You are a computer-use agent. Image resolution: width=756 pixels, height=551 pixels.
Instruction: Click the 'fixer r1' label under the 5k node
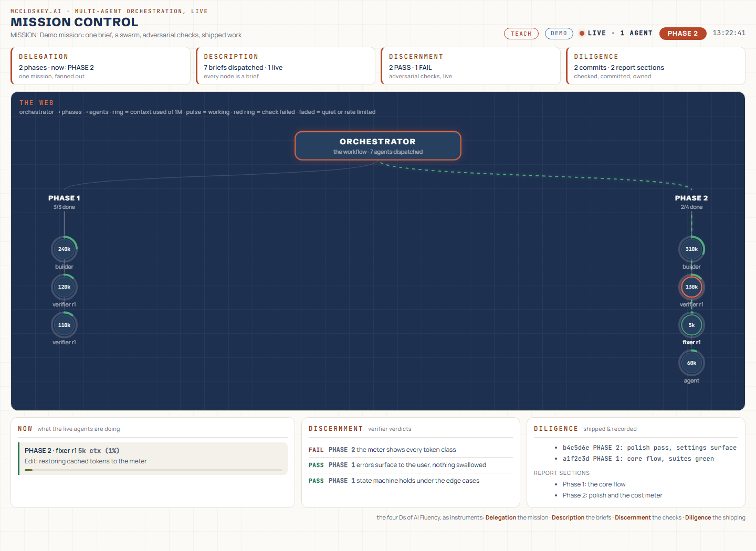[x=691, y=342]
